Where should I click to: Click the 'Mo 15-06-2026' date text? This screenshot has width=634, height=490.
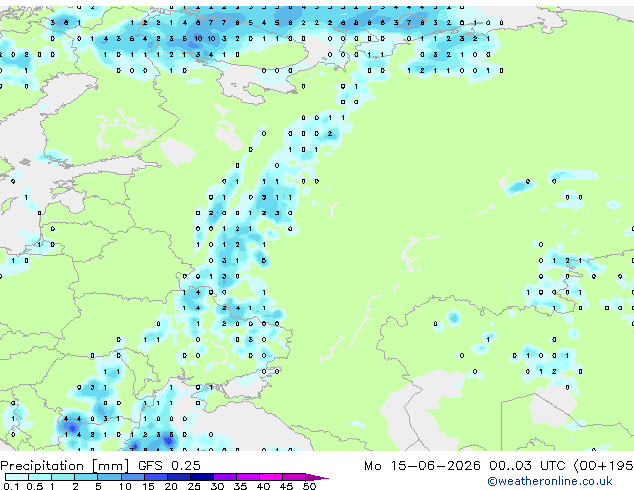pyautogui.click(x=422, y=466)
